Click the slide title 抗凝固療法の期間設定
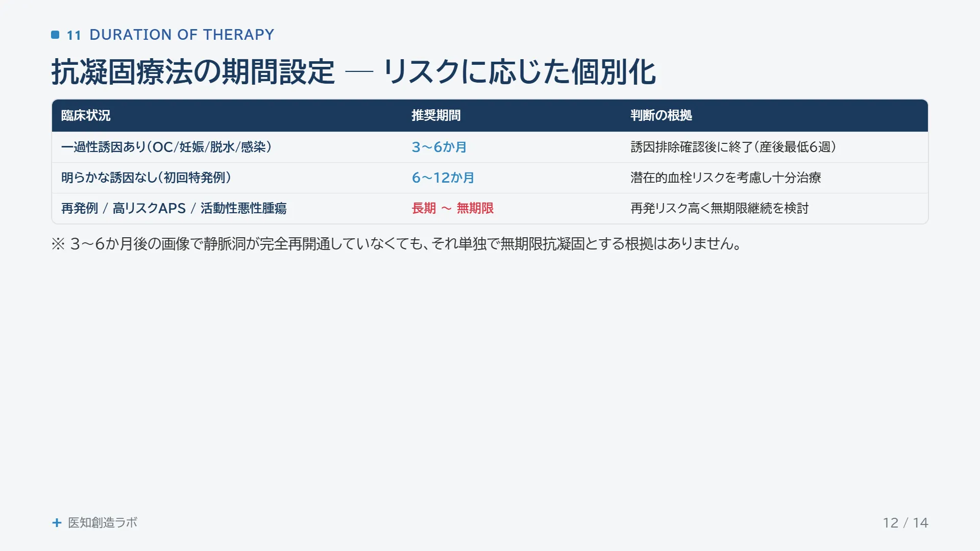This screenshot has height=551, width=980. coord(193,71)
